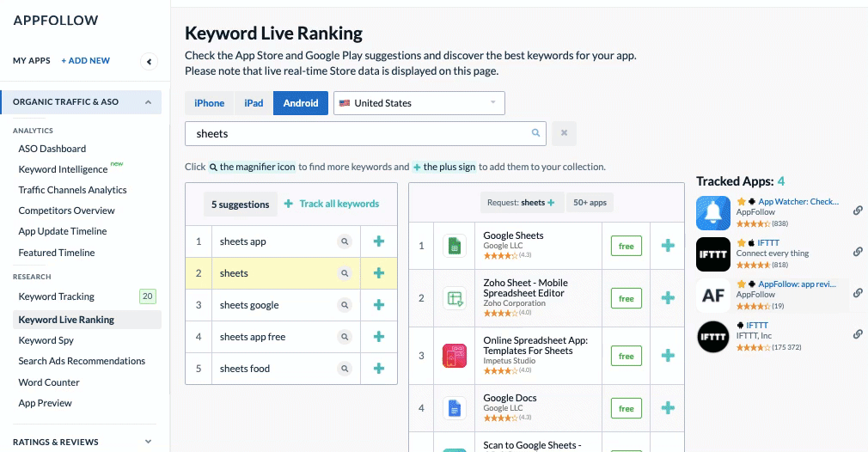
Task: Open App Preview in the sidebar
Action: coord(45,403)
